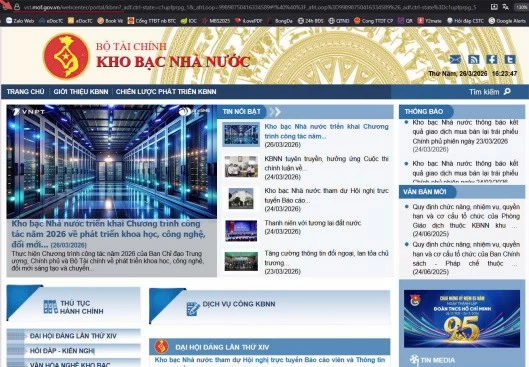The height and width of the screenshot is (367, 529).
Task: Click the browser zoom level indicator
Action: click(522, 7)
